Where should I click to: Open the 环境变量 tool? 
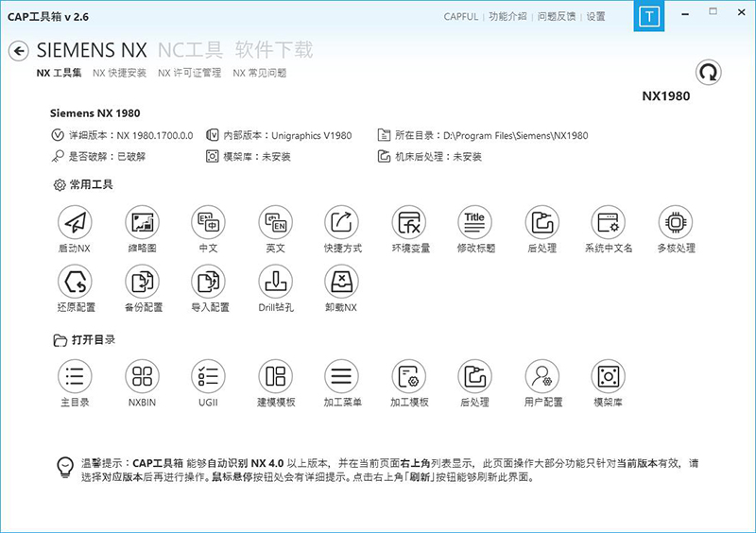pyautogui.click(x=408, y=223)
